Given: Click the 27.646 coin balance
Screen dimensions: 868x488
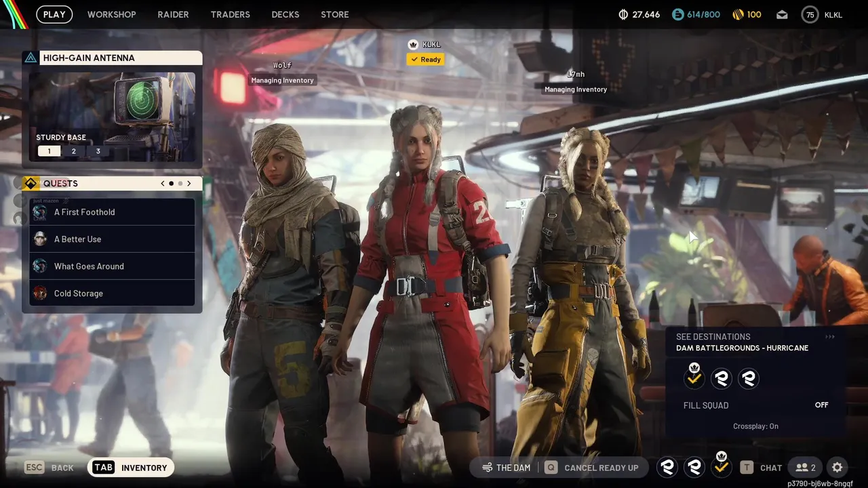Looking at the screenshot, I should [x=646, y=14].
